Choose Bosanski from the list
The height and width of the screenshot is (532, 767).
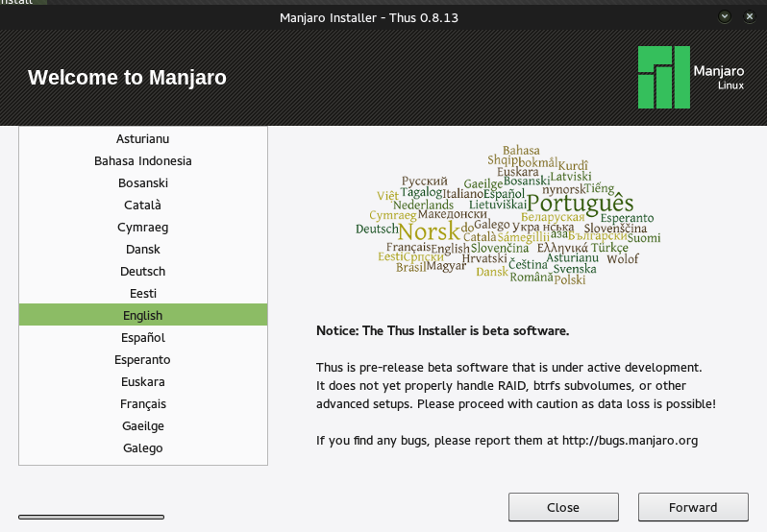143,182
